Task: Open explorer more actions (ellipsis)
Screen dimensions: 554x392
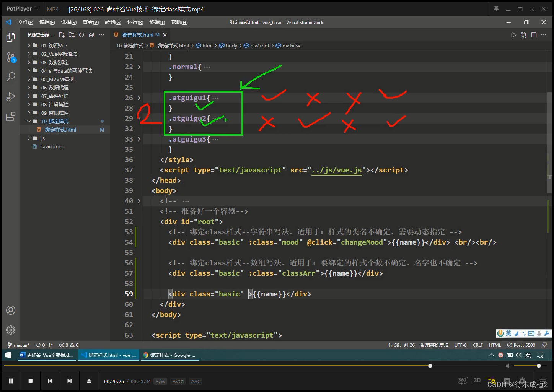Action: click(101, 35)
